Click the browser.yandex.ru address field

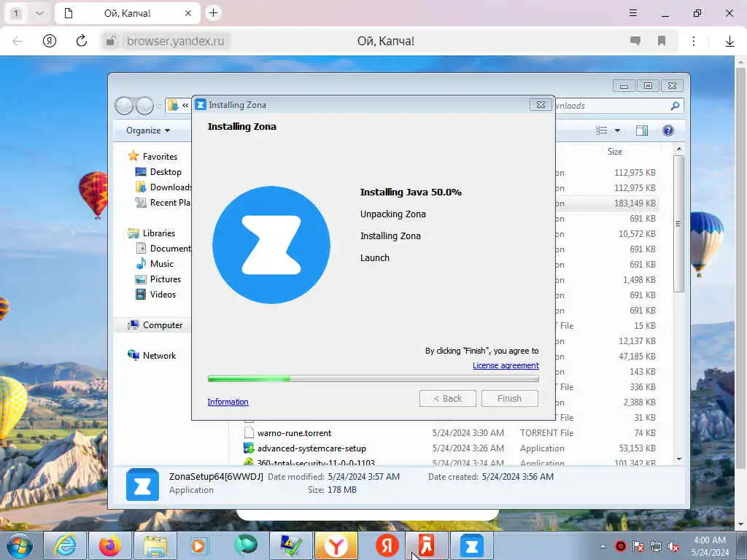click(x=175, y=41)
